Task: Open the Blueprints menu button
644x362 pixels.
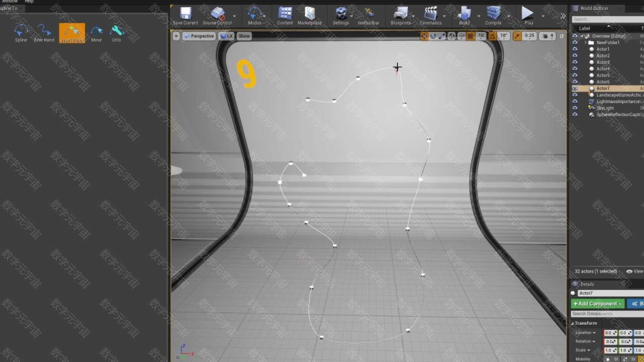Action: pyautogui.click(x=400, y=16)
